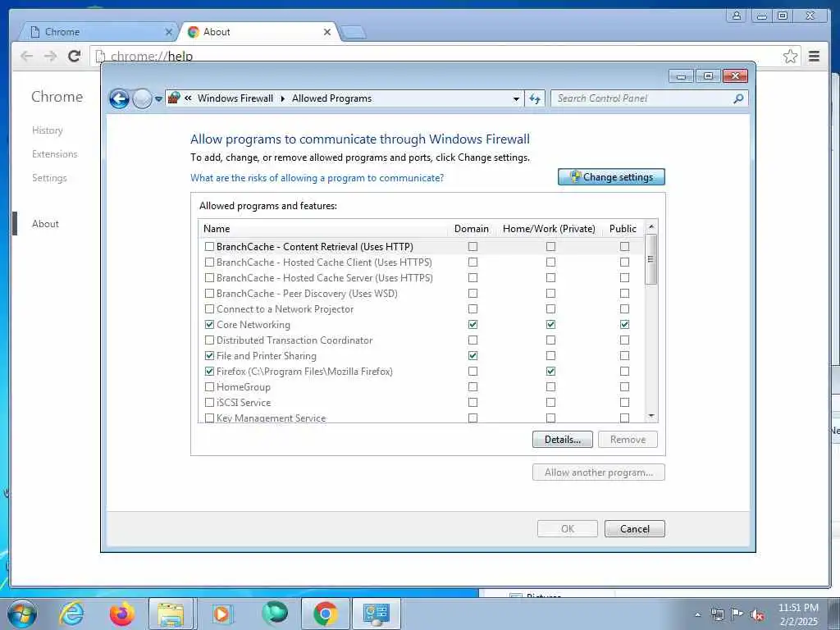The height and width of the screenshot is (630, 840).
Task: Click the Control Panel taskbar icon
Action: coord(376,614)
